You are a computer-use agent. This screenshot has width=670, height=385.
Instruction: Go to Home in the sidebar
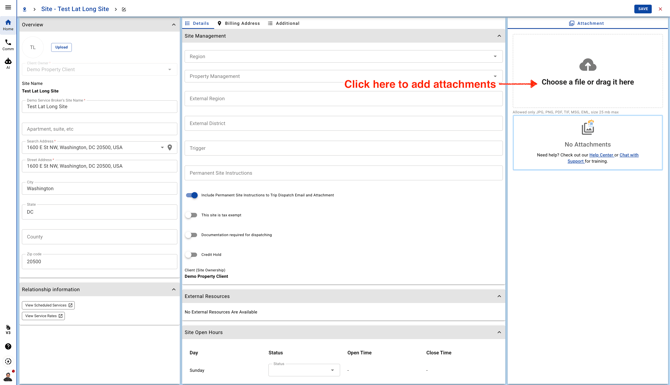[8, 25]
